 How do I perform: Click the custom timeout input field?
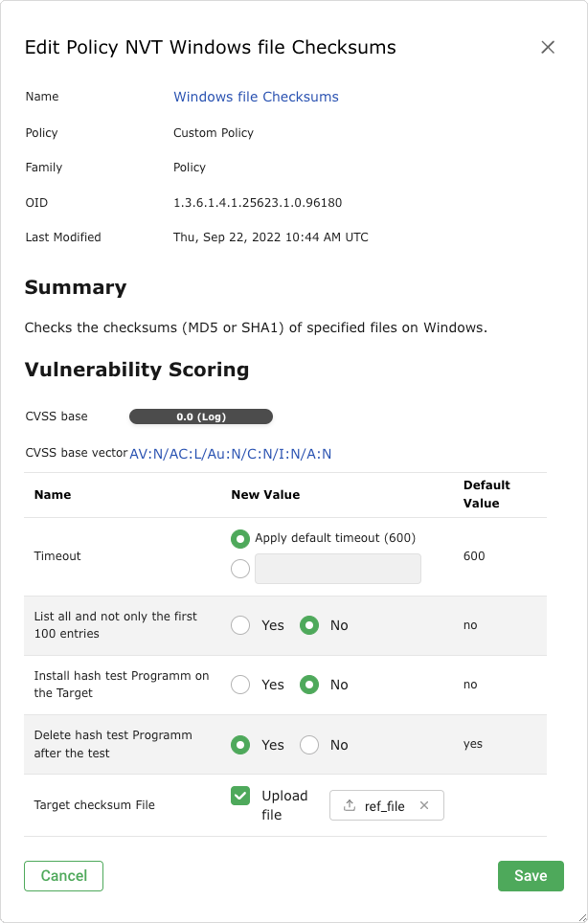coord(337,569)
